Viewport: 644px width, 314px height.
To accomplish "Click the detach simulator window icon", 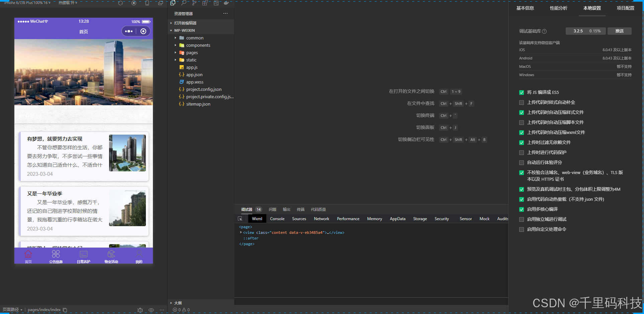I will click(x=161, y=3).
